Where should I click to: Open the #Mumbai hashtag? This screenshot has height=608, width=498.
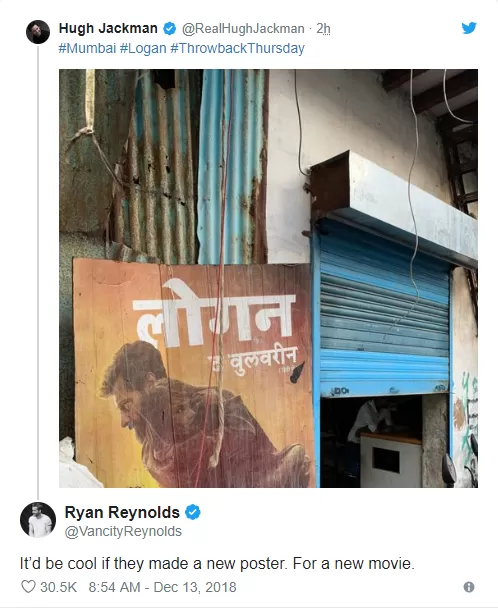tap(87, 48)
